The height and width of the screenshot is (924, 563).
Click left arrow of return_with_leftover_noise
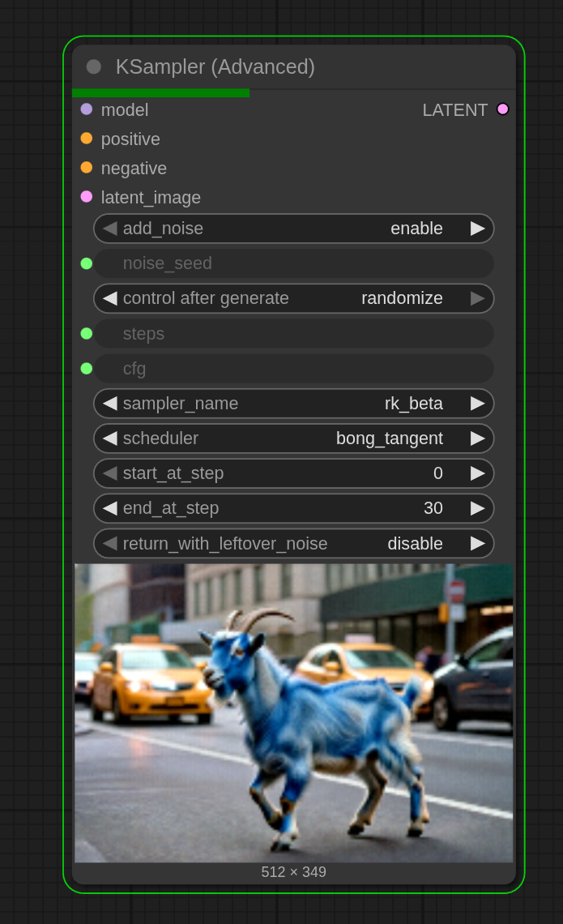pos(109,543)
